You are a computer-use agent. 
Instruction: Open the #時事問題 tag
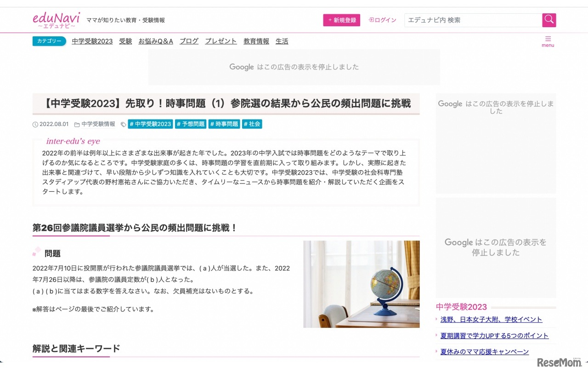[224, 124]
